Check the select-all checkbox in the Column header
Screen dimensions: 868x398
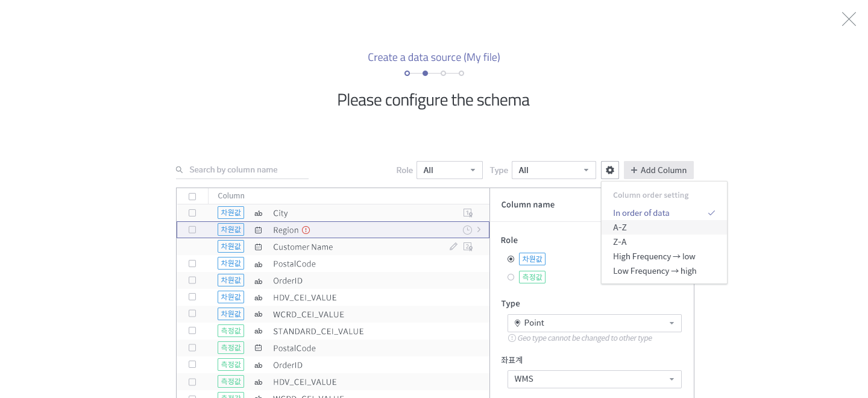pyautogui.click(x=192, y=196)
